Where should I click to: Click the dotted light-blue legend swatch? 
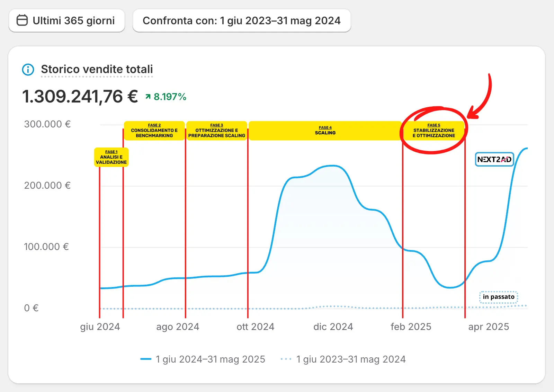(286, 359)
